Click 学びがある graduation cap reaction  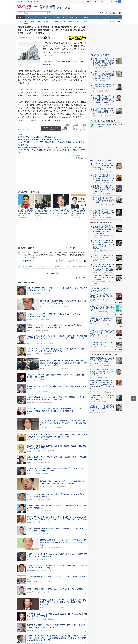click(x=66, y=128)
